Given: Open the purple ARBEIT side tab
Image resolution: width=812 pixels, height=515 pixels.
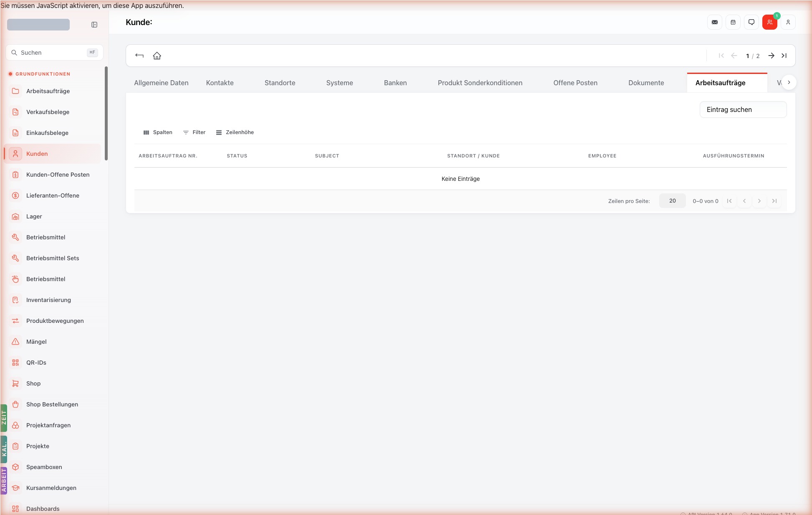Looking at the screenshot, I should [x=4, y=480].
